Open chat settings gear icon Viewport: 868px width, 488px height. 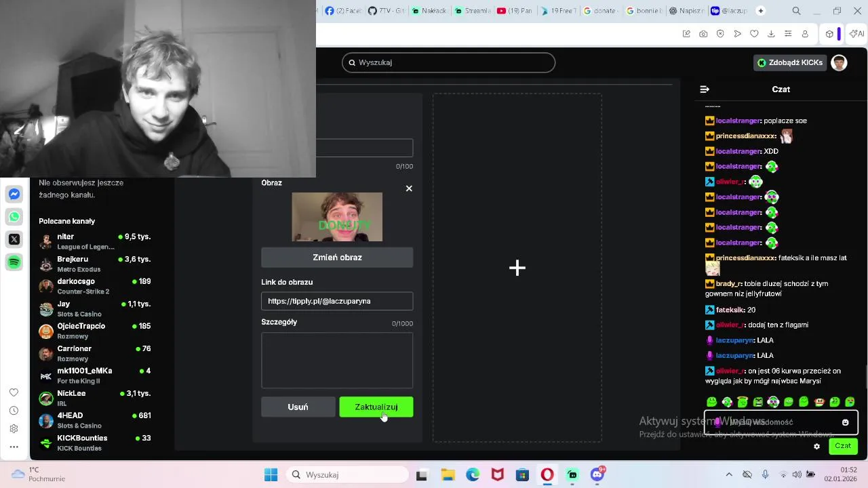816,446
